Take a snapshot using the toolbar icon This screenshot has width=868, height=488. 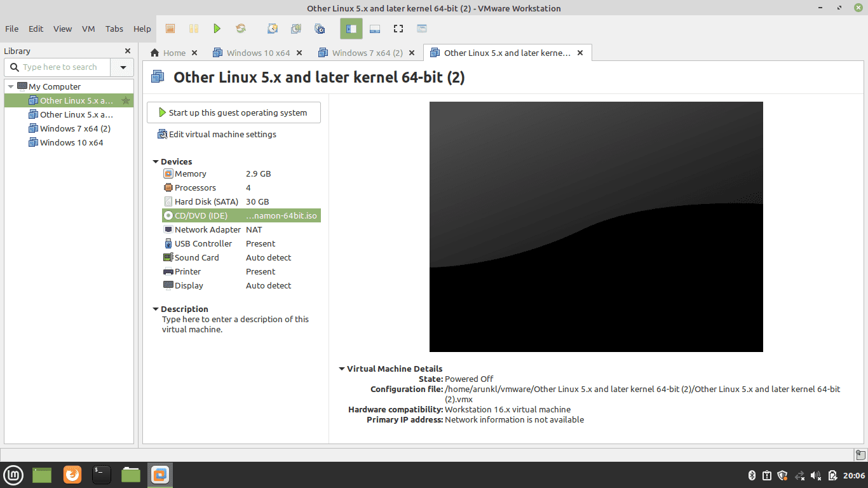[x=273, y=29]
